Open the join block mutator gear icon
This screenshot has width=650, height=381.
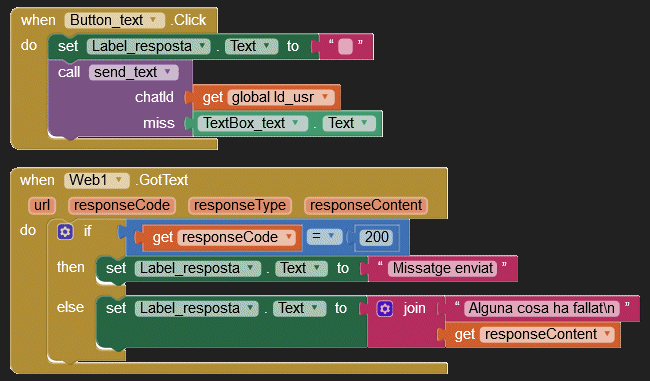click(x=385, y=308)
